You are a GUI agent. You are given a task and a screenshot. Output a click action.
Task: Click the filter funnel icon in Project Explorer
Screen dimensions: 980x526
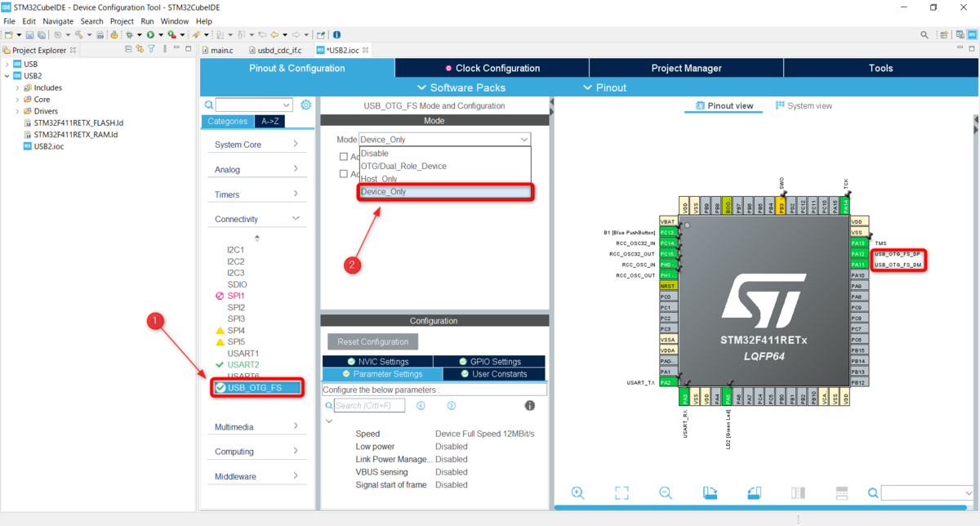point(151,50)
